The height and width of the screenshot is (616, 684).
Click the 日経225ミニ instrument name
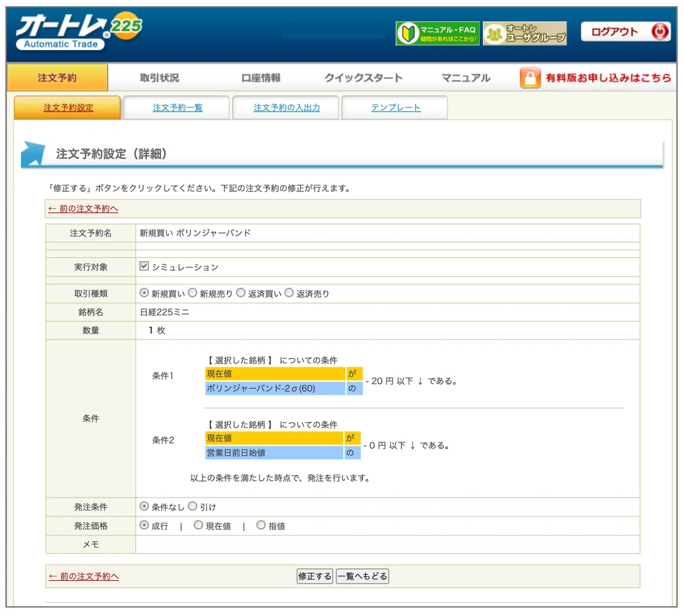point(165,312)
